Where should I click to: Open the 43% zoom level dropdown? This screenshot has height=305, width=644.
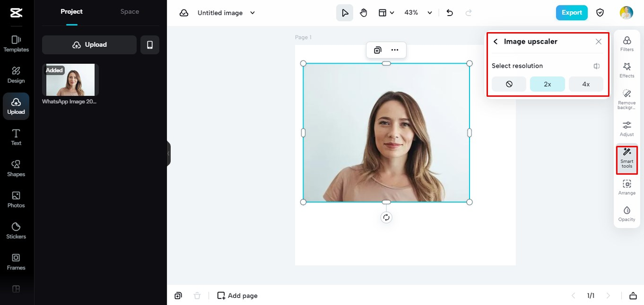pos(418,13)
